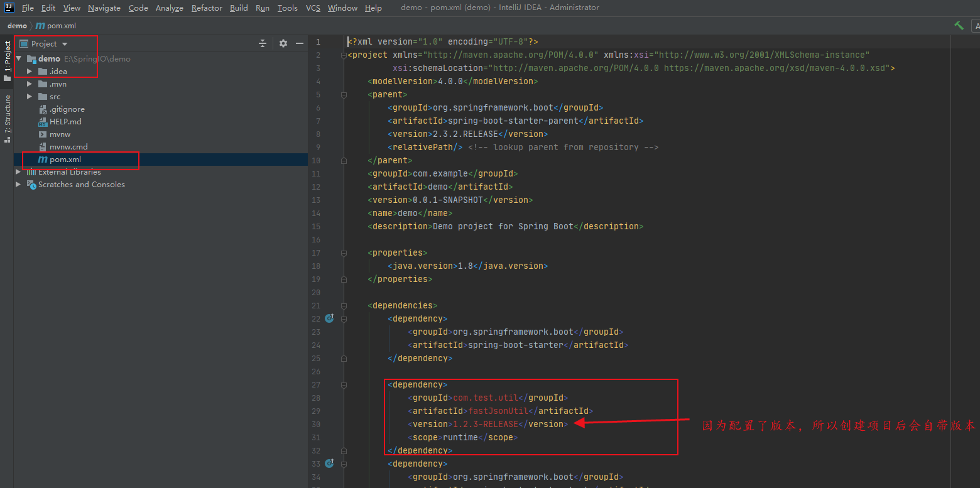Click the 1.2.3-RELEASE version text
The height and width of the screenshot is (488, 980).
pyautogui.click(x=486, y=424)
